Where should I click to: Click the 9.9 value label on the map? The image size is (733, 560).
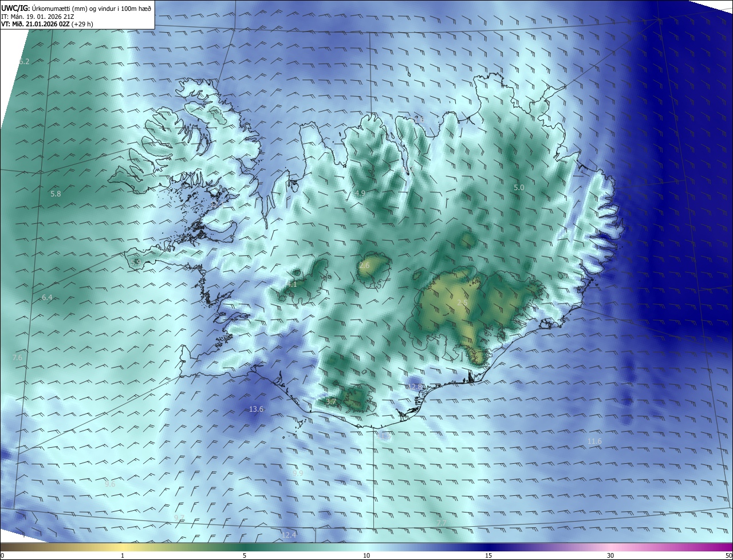[x=298, y=473]
